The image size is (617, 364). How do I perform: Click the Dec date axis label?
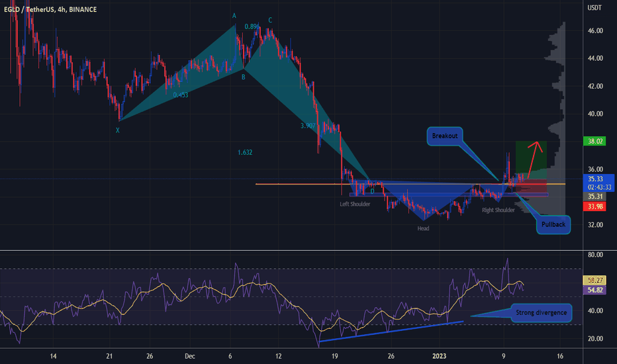pos(189,356)
